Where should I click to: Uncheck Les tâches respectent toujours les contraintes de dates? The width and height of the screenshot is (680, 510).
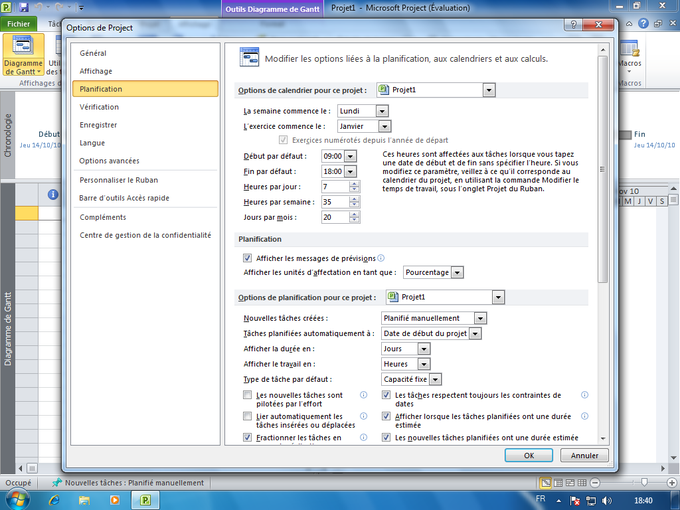click(x=386, y=395)
